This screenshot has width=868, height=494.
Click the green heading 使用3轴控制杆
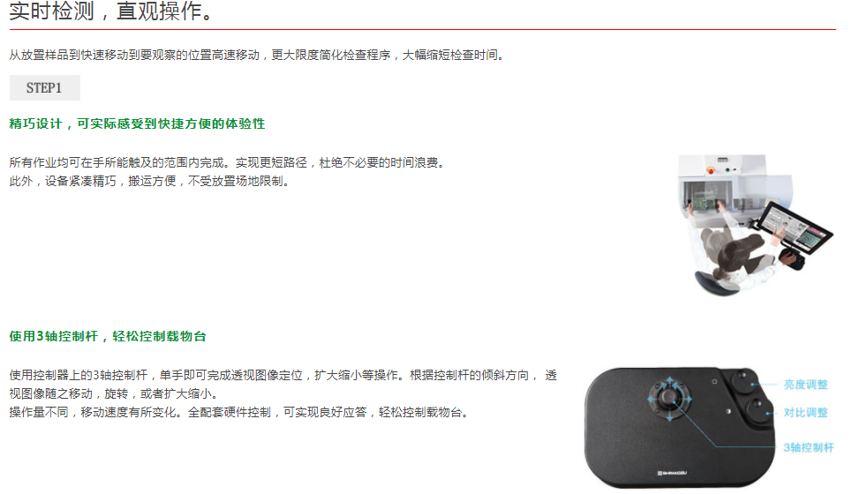pos(108,336)
